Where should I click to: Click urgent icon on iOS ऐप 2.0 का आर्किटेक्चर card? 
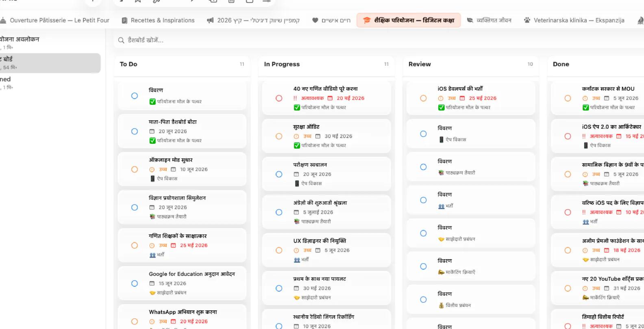[584, 136]
